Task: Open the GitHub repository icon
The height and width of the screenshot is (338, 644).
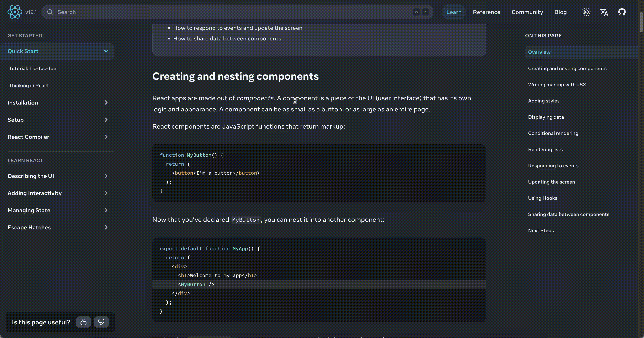Action: point(622,12)
